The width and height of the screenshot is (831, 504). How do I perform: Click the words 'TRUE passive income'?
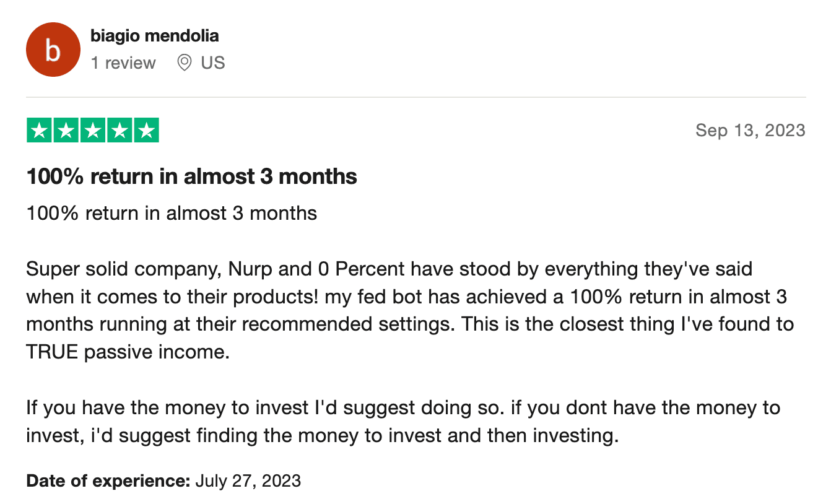tap(124, 352)
